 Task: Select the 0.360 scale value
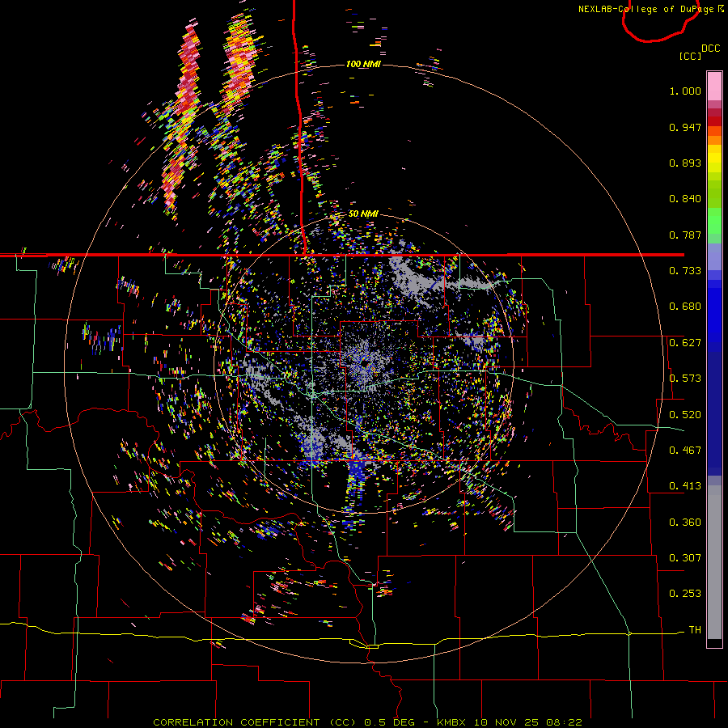(685, 523)
